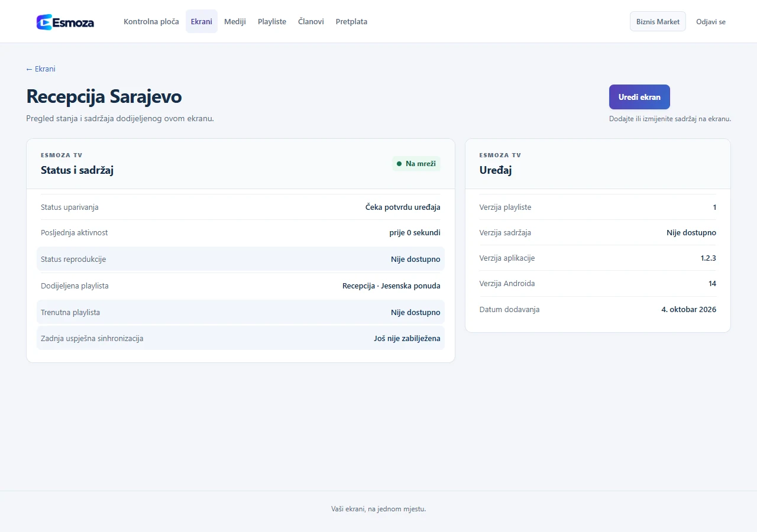Image resolution: width=757 pixels, height=532 pixels.
Task: Click the Datum dodavanja label
Action: (x=509, y=310)
